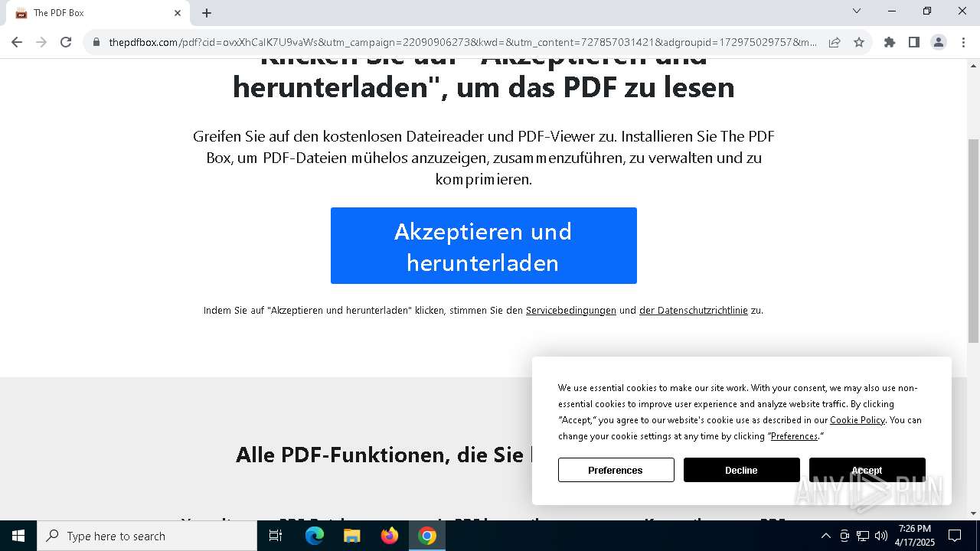Screen dimensions: 980x551
Task: Open Windows Start menu
Action: pyautogui.click(x=18, y=536)
